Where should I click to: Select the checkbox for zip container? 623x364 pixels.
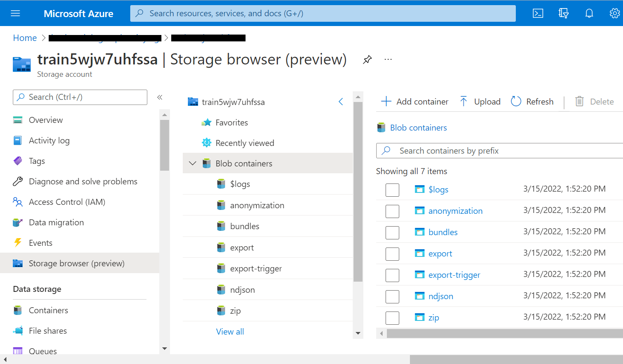click(x=392, y=318)
